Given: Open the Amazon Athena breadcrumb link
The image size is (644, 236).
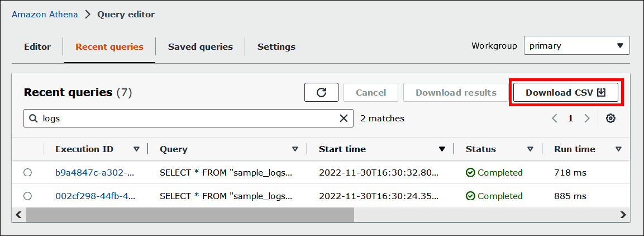Looking at the screenshot, I should 45,15.
